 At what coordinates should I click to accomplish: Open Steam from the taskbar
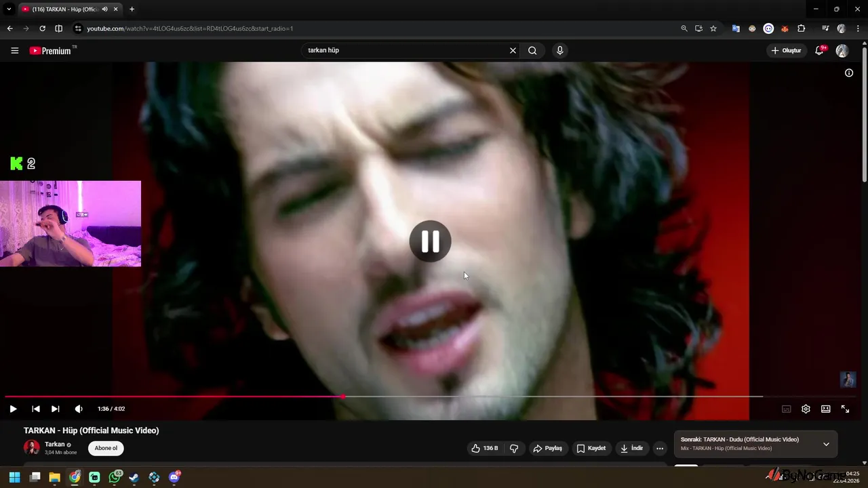click(x=134, y=477)
